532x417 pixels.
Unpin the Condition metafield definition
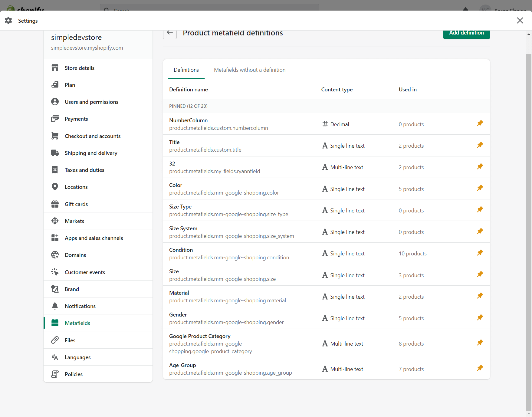[x=480, y=253]
